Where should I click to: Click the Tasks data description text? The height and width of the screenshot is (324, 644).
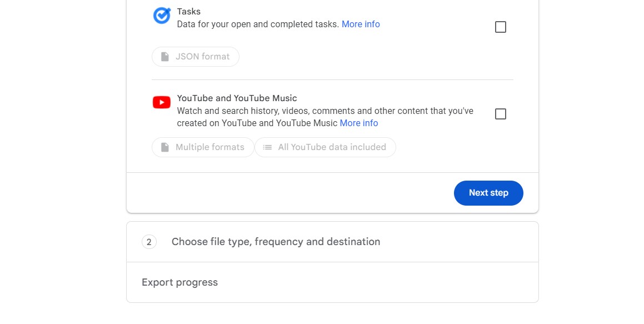click(x=258, y=24)
